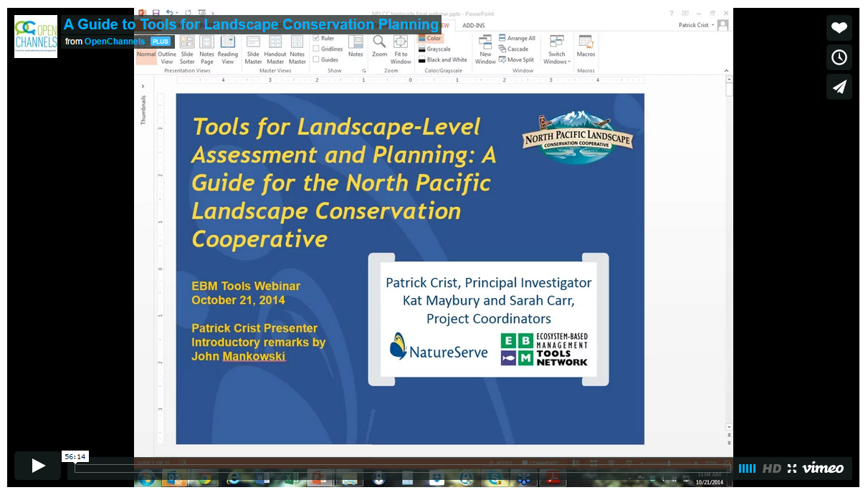The width and height of the screenshot is (868, 495).
Task: Enter fullscreen mode in Vimeo player
Action: pos(792,468)
